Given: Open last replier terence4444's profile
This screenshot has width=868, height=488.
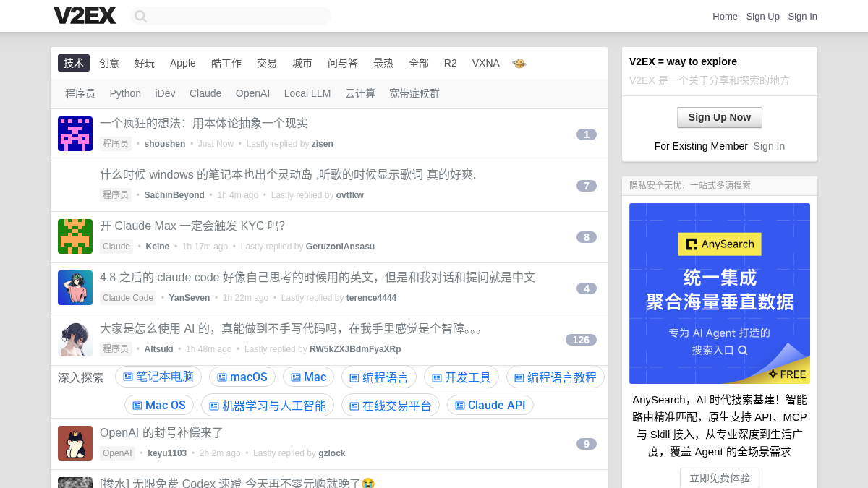Looking at the screenshot, I should point(371,298).
